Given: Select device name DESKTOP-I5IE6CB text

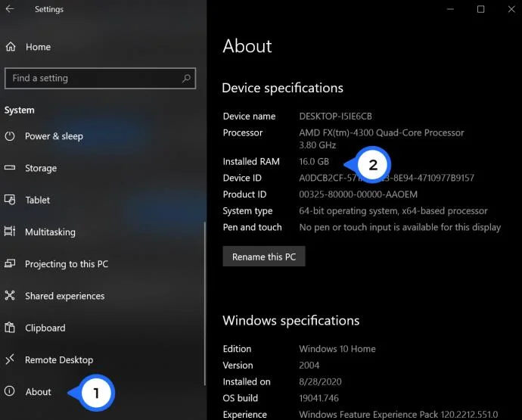Looking at the screenshot, I should (336, 117).
